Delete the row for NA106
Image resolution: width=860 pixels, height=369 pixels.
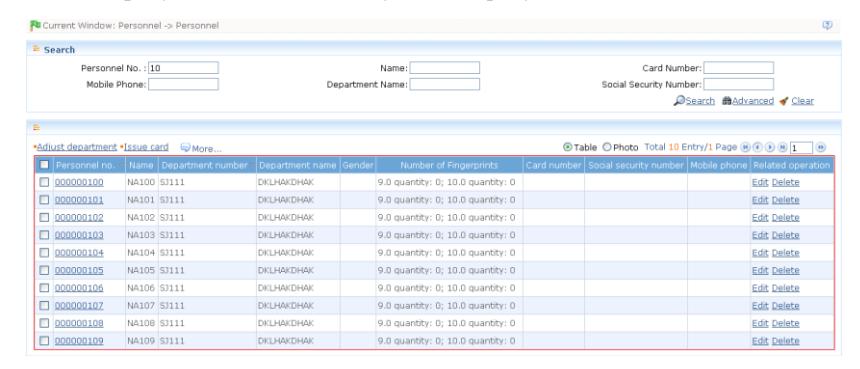coord(785,288)
